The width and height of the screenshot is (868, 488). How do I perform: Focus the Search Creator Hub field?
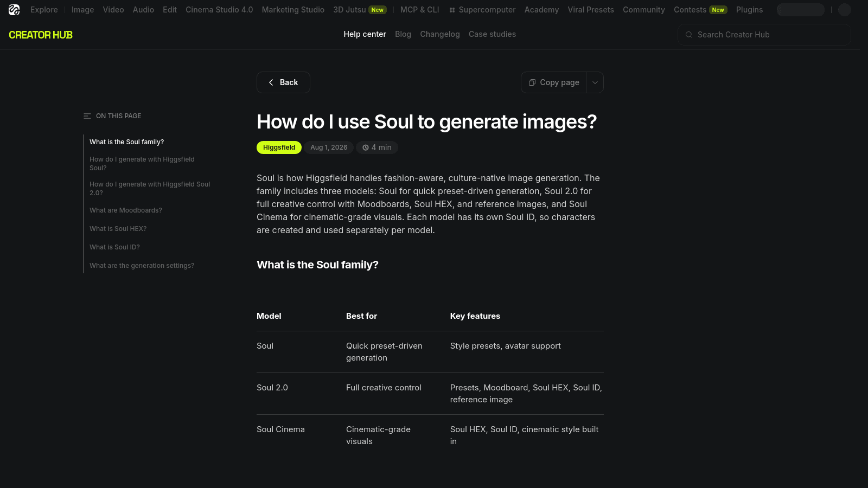pos(764,35)
